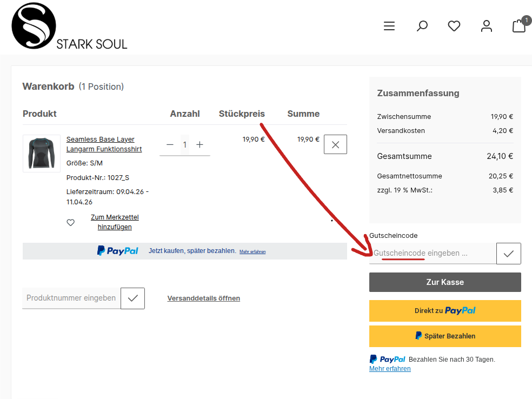Open Seamless Base Layer product link

pos(104,144)
